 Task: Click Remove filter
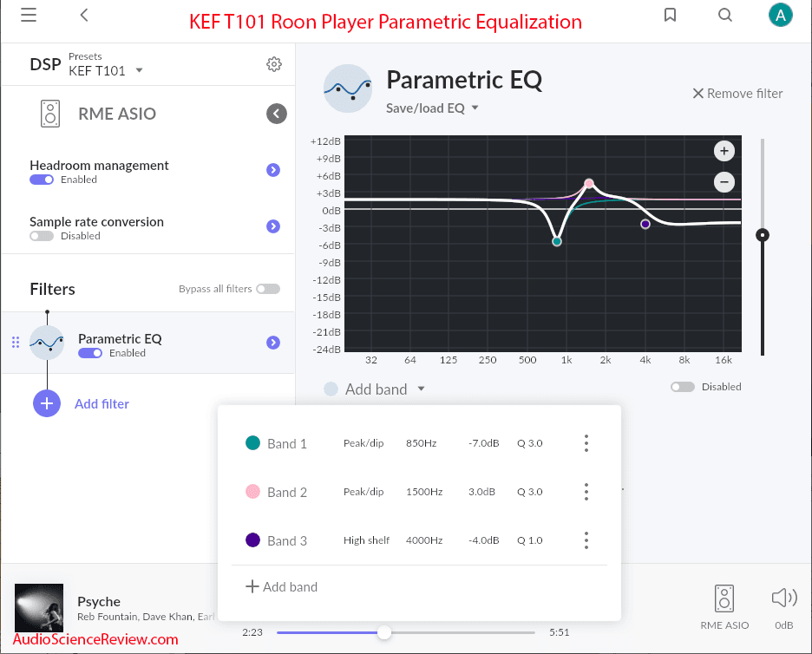pos(737,94)
